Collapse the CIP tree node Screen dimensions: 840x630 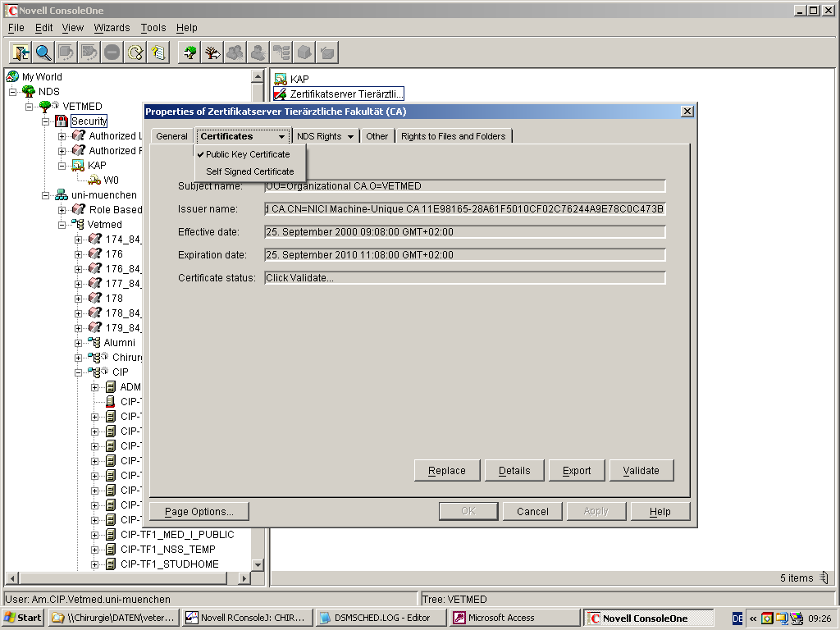pos(78,372)
